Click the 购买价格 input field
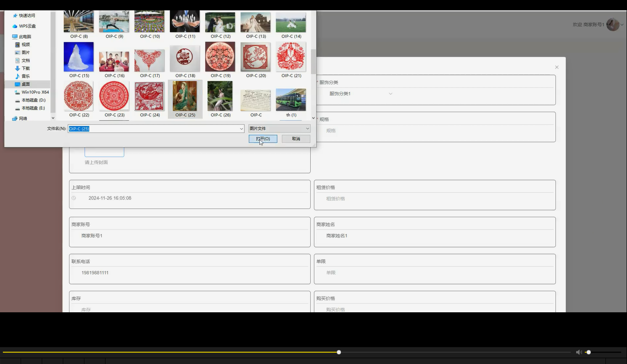This screenshot has width=627, height=364. pyautogui.click(x=434, y=309)
